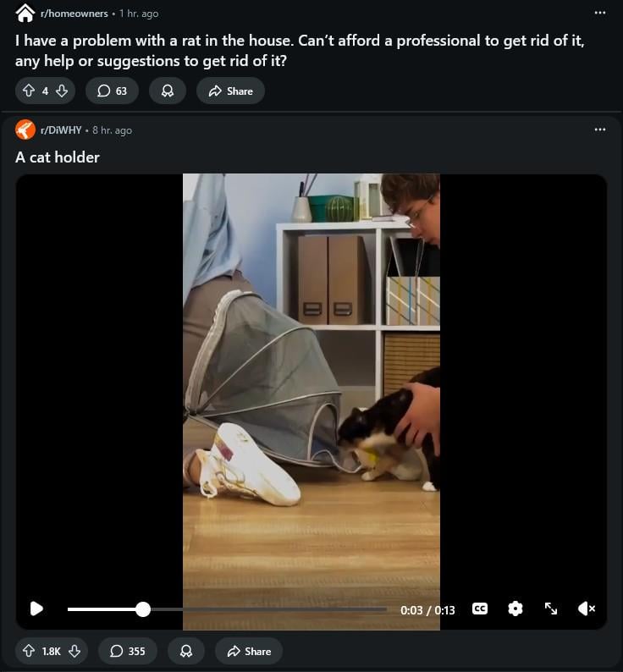This screenshot has height=672, width=623.
Task: Unmute the video sound
Action: pos(586,609)
